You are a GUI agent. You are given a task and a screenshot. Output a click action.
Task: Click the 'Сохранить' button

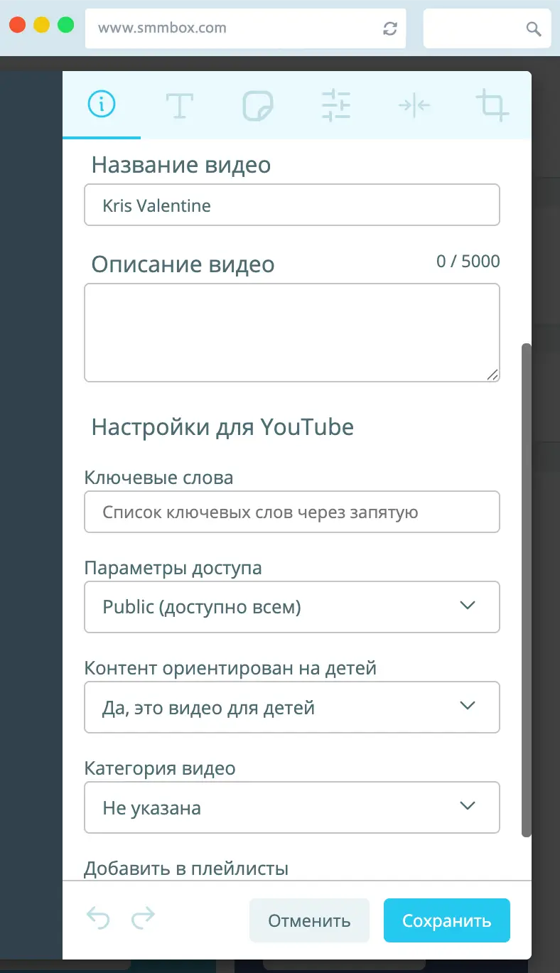point(447,920)
